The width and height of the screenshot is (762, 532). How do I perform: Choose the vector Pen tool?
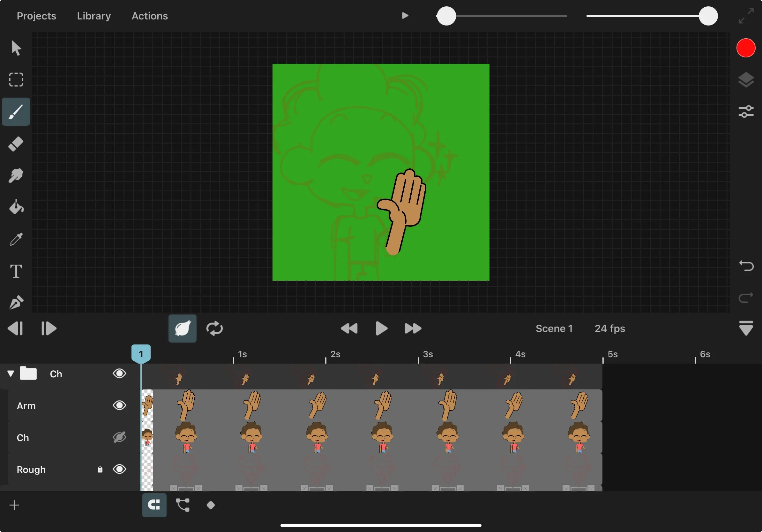coord(16,302)
